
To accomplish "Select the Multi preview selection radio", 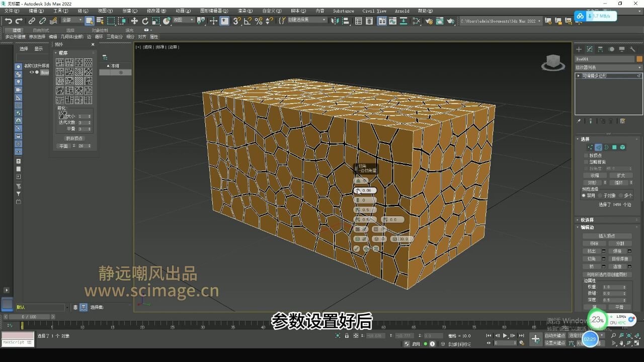I will tap(620, 195).
